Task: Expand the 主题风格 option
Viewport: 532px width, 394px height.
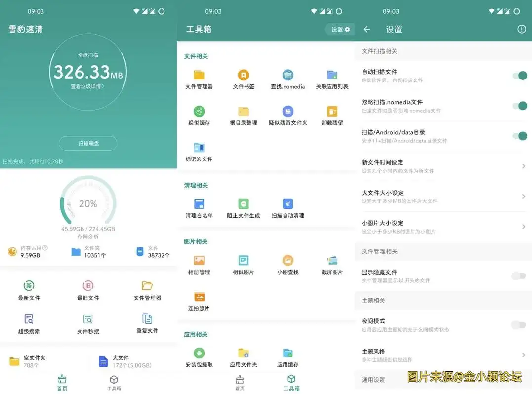Action: click(x=524, y=355)
